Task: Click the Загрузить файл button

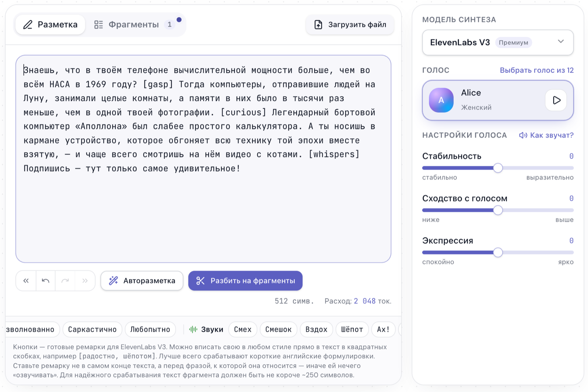Action: [350, 25]
